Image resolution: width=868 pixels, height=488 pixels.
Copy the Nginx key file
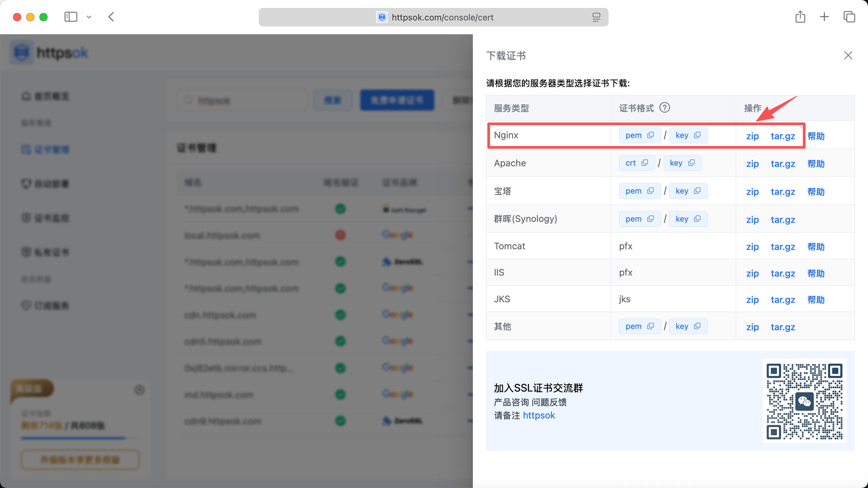pos(697,135)
